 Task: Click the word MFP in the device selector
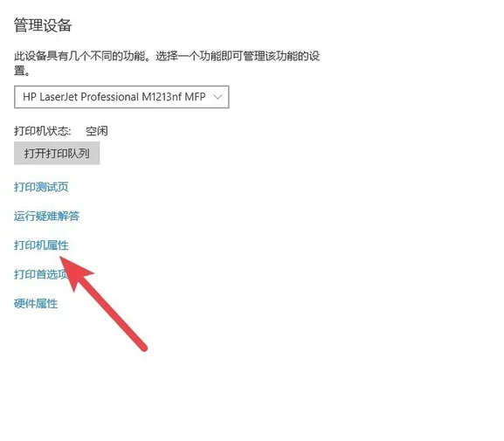[x=195, y=97]
